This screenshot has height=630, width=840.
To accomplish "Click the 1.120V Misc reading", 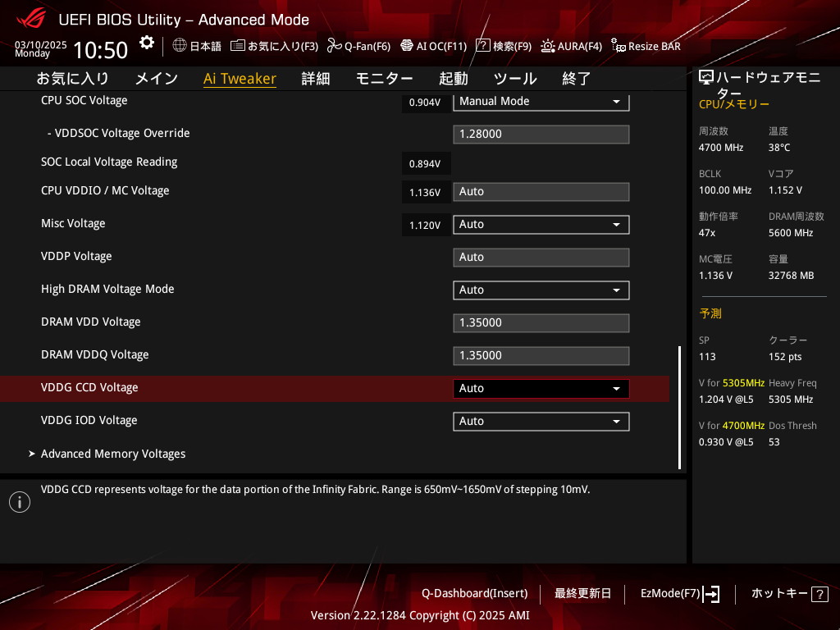I will 425,225.
